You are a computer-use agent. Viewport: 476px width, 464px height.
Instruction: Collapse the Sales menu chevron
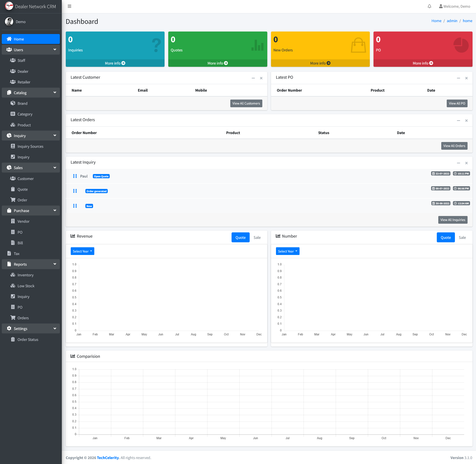(55, 168)
